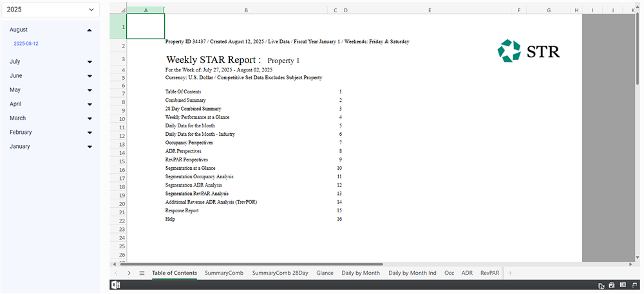644x294 pixels.
Task: Open the 2025 year dropdown
Action: [x=50, y=10]
